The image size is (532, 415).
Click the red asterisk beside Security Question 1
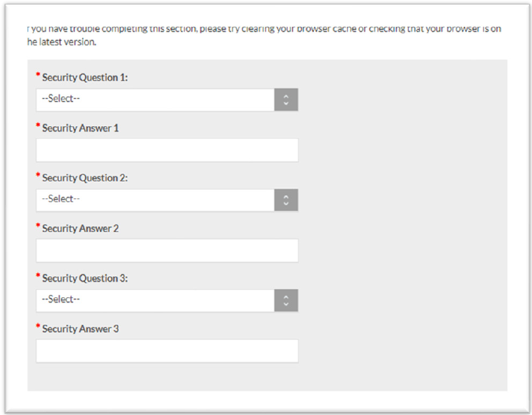(38, 75)
